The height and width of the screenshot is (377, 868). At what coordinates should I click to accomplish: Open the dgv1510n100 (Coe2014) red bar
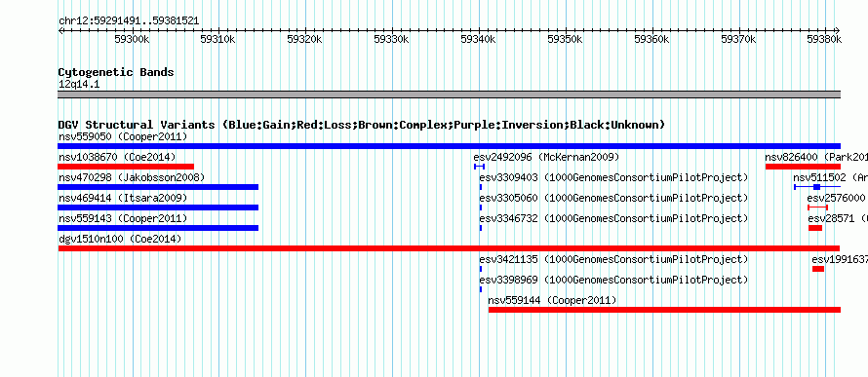click(449, 248)
